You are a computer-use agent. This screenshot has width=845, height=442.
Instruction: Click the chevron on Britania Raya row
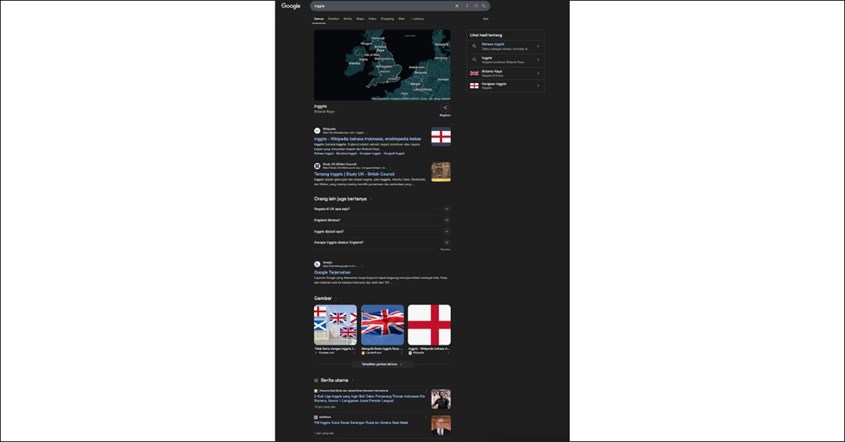pyautogui.click(x=538, y=73)
